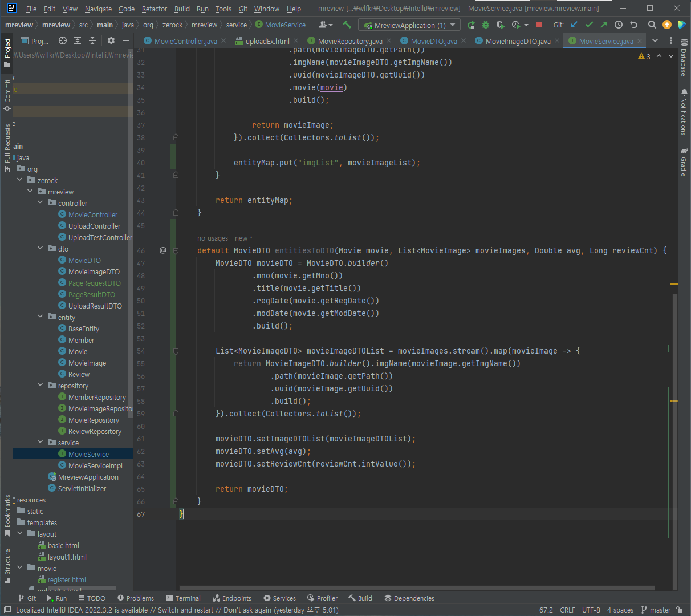Open Pull Requests tool window
The height and width of the screenshot is (616, 691).
[x=7, y=148]
